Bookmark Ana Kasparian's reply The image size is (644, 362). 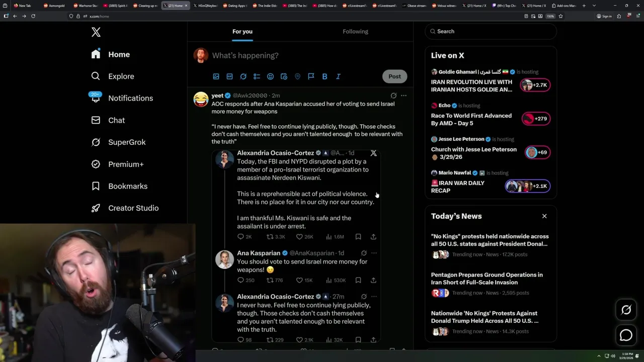click(x=358, y=280)
